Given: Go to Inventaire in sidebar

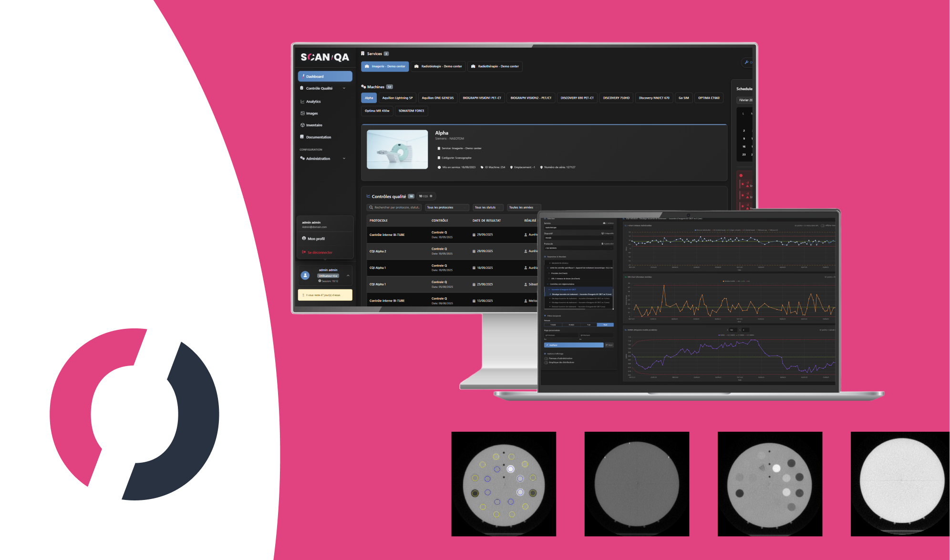Looking at the screenshot, I should coord(314,125).
